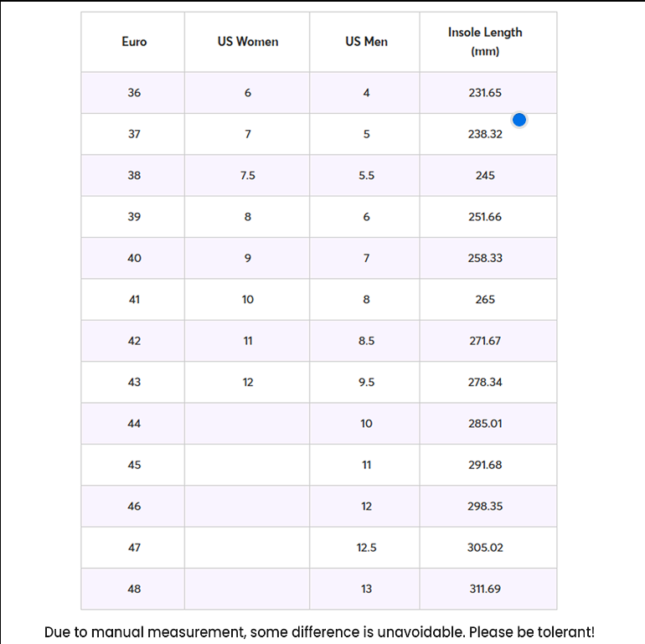Click the blue circular dot marker

pyautogui.click(x=519, y=120)
